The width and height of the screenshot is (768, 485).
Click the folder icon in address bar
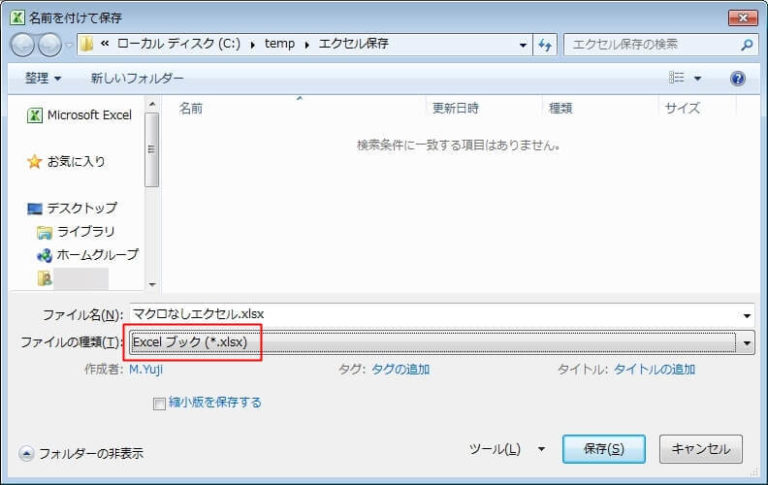point(87,44)
